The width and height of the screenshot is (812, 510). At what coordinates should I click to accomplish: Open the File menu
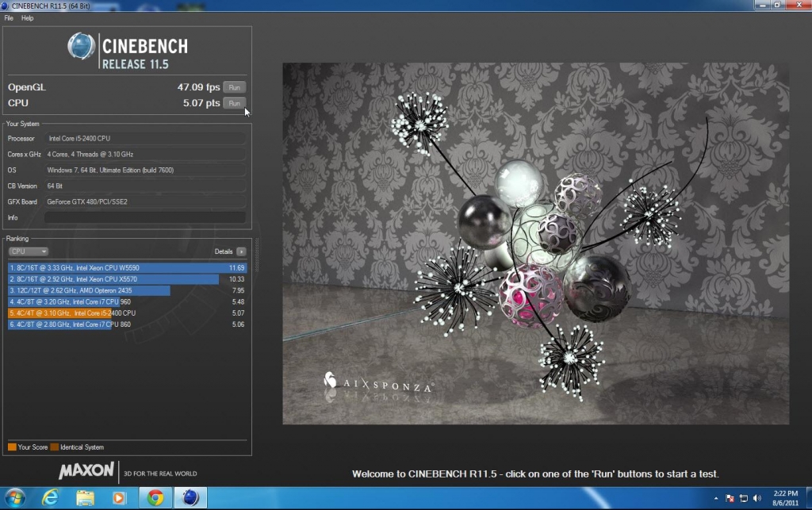tap(9, 17)
